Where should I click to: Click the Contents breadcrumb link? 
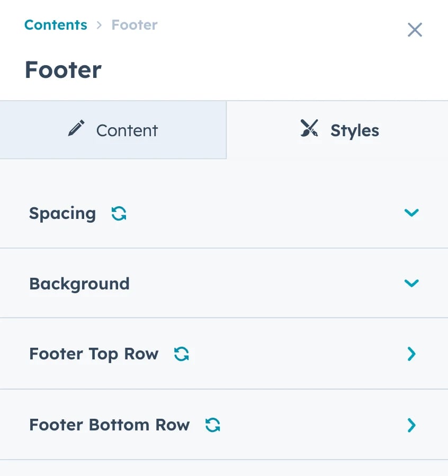pos(56,25)
